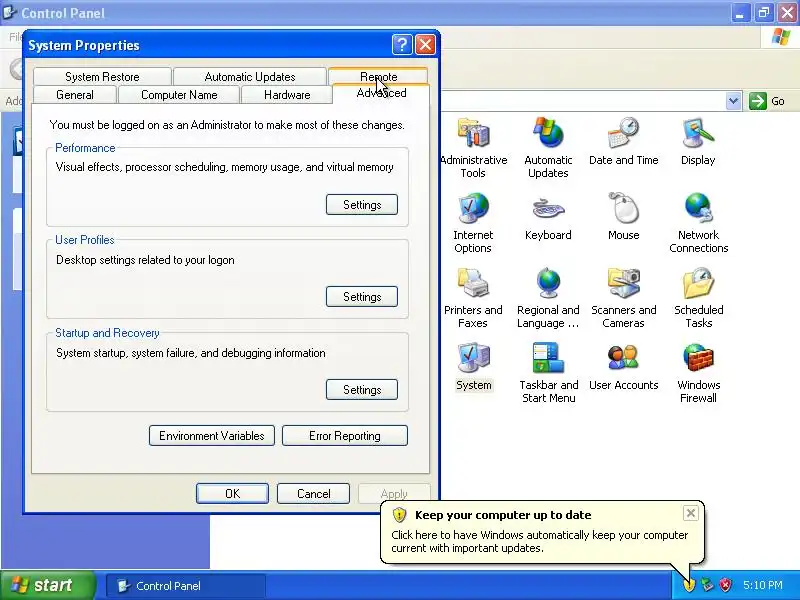Viewport: 800px width, 600px height.
Task: Open the Date and Time icon
Action: point(623,142)
